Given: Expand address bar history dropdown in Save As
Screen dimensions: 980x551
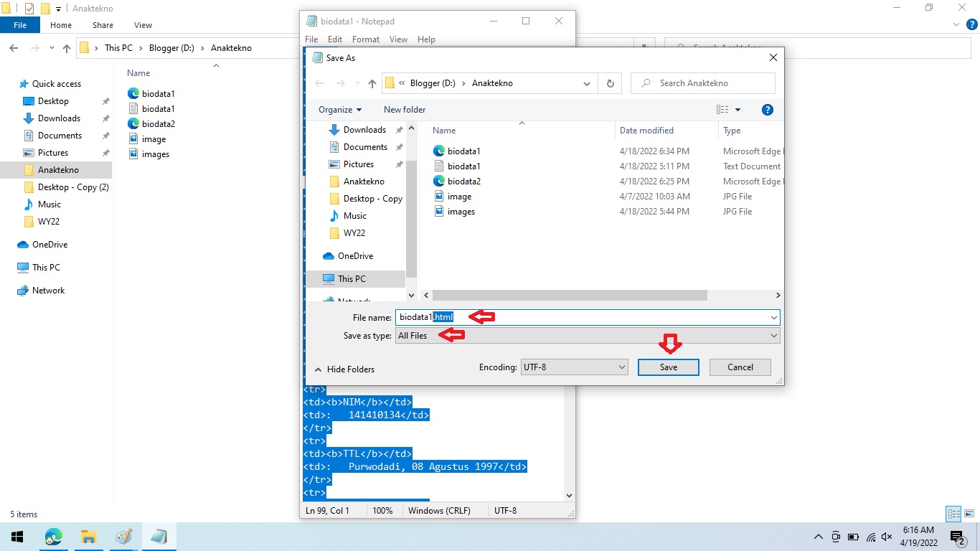Looking at the screenshot, I should (587, 83).
